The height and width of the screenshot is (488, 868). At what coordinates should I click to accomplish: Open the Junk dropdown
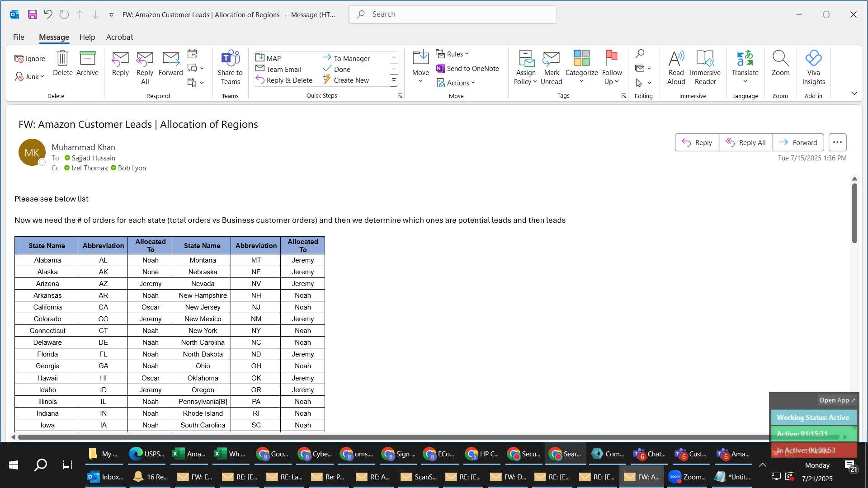pyautogui.click(x=30, y=76)
